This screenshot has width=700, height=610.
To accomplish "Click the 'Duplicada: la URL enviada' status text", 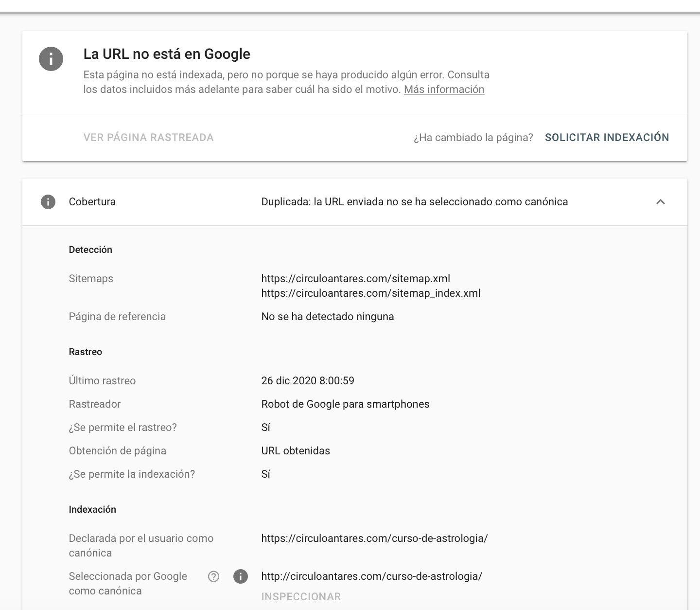I will [415, 202].
